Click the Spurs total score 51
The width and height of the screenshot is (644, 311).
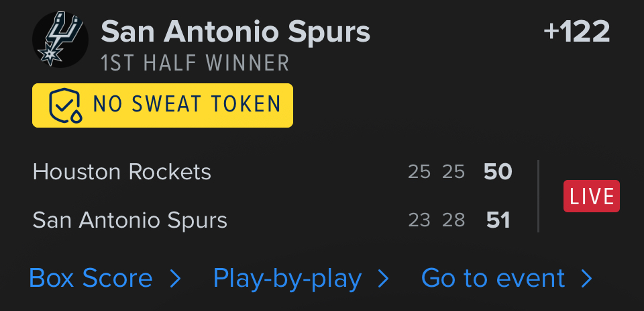(498, 220)
